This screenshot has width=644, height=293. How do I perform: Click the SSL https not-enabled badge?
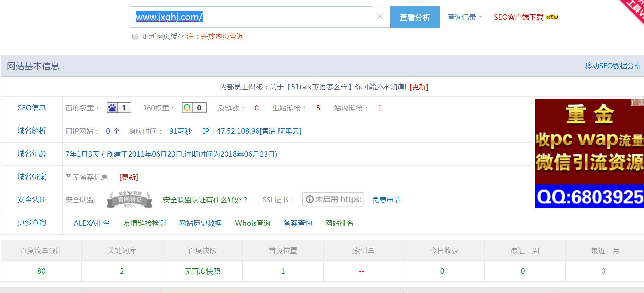coord(333,199)
